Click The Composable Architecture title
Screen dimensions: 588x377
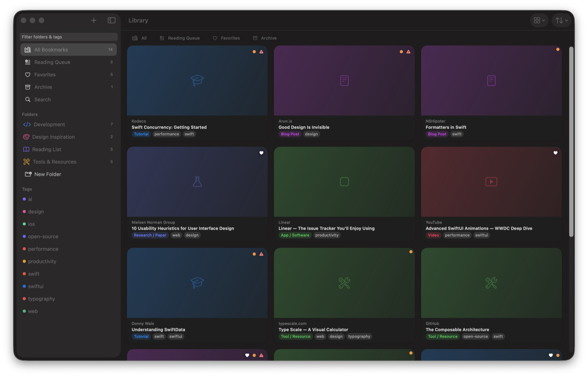pyautogui.click(x=457, y=330)
